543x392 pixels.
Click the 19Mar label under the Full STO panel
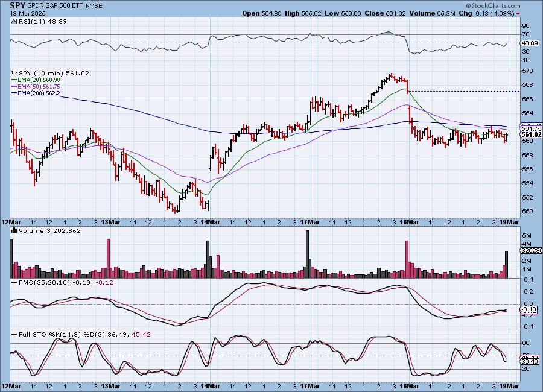[509, 386]
